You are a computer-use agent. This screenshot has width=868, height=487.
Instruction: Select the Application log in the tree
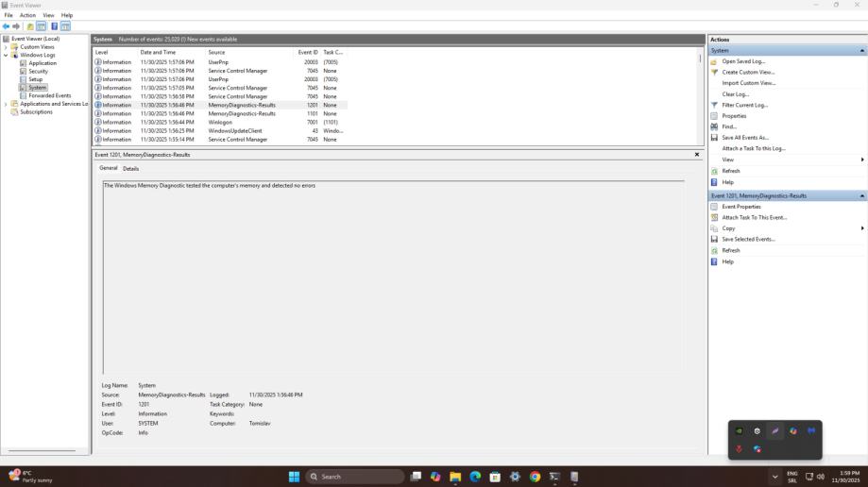(43, 63)
